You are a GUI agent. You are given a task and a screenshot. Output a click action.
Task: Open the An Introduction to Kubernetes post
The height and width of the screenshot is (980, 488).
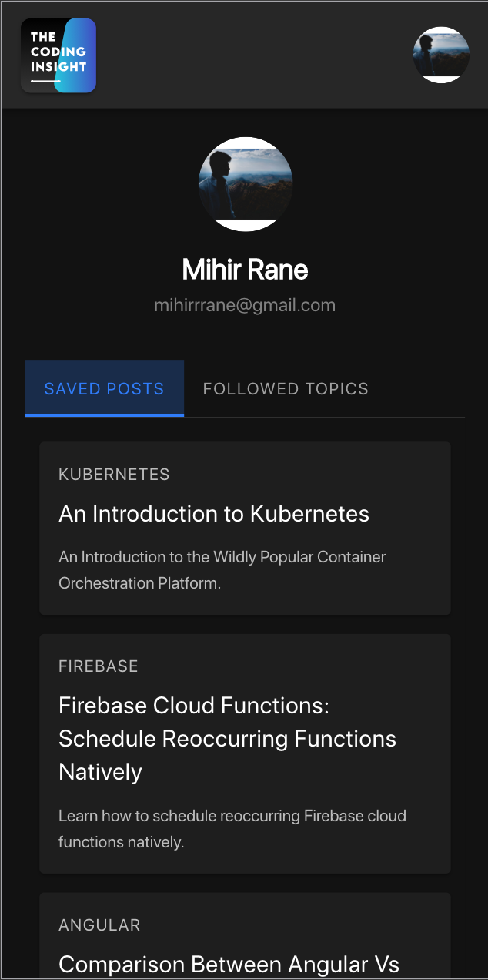point(214,514)
